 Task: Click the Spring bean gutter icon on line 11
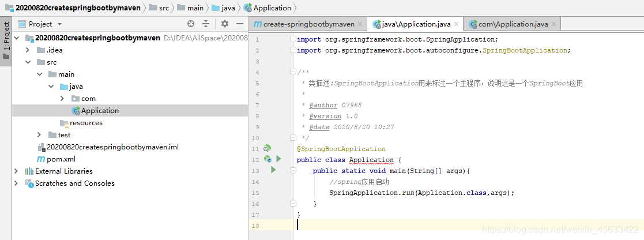pyautogui.click(x=268, y=148)
